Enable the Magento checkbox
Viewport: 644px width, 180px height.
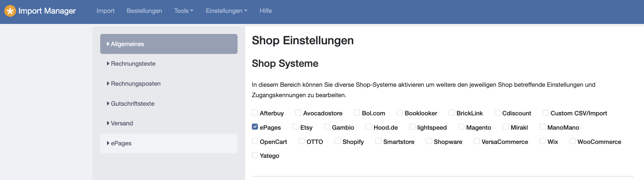pos(461,127)
